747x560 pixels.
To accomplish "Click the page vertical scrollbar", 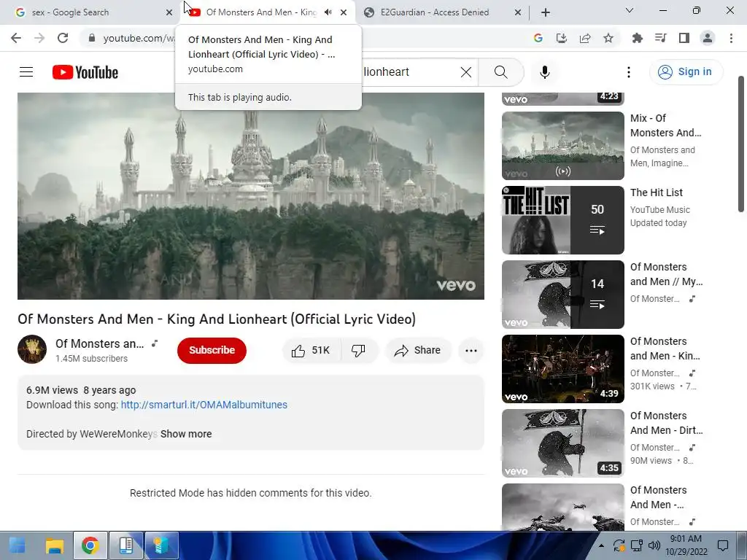I will click(741, 144).
